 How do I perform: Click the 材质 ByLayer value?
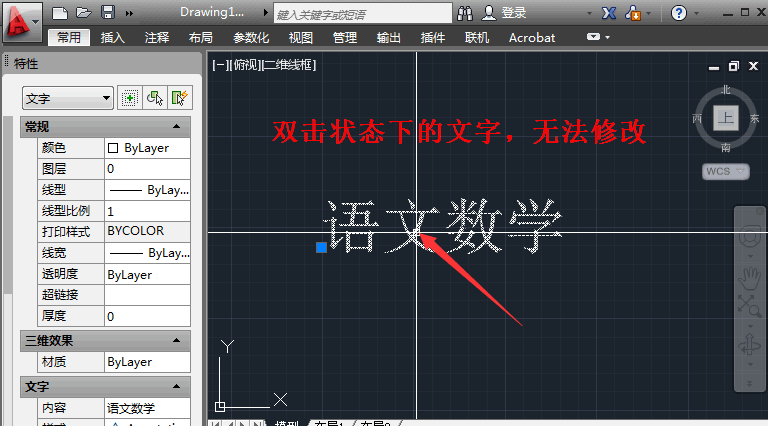click(147, 362)
